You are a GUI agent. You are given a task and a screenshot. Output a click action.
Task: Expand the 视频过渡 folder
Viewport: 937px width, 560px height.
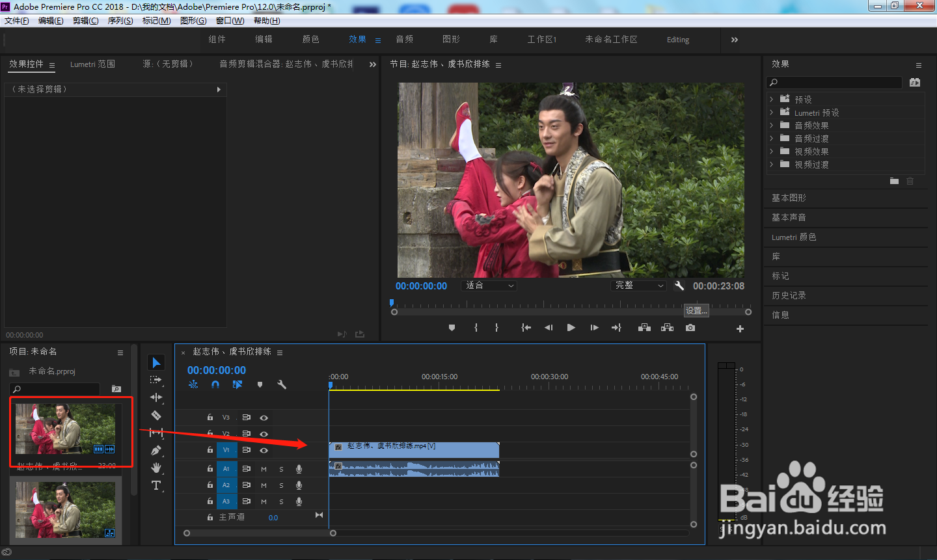coord(771,165)
